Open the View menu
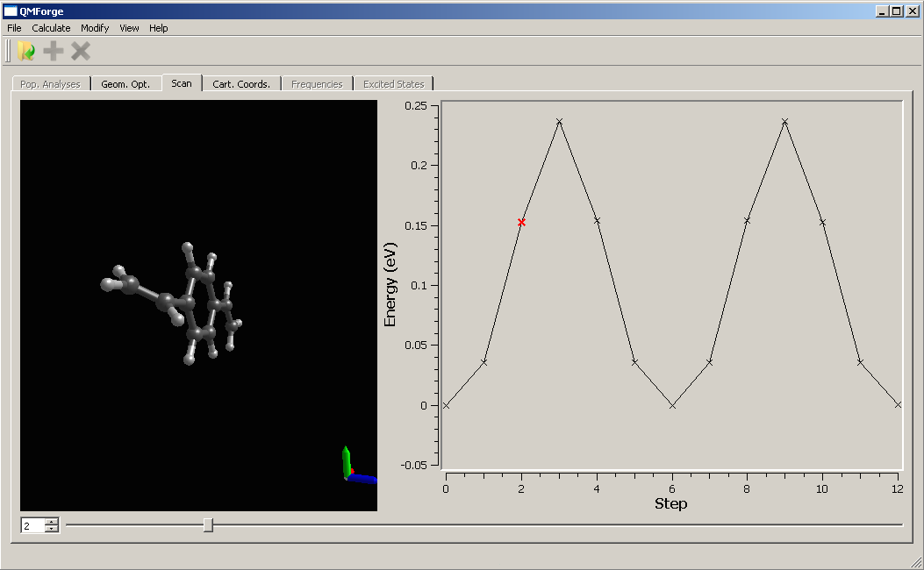 pos(129,28)
